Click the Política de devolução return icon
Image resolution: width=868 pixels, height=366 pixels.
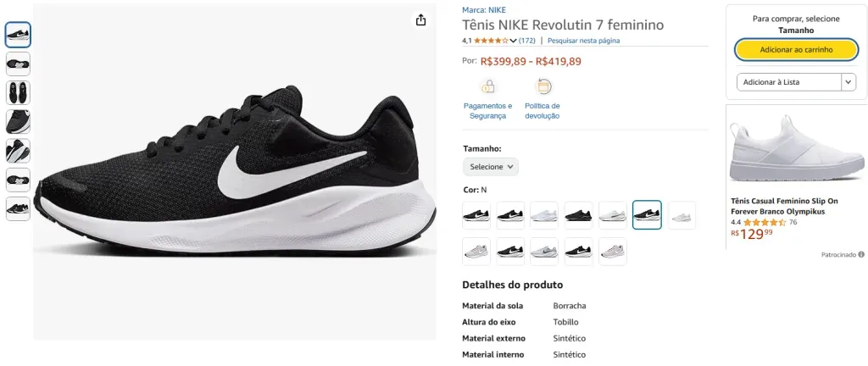542,86
